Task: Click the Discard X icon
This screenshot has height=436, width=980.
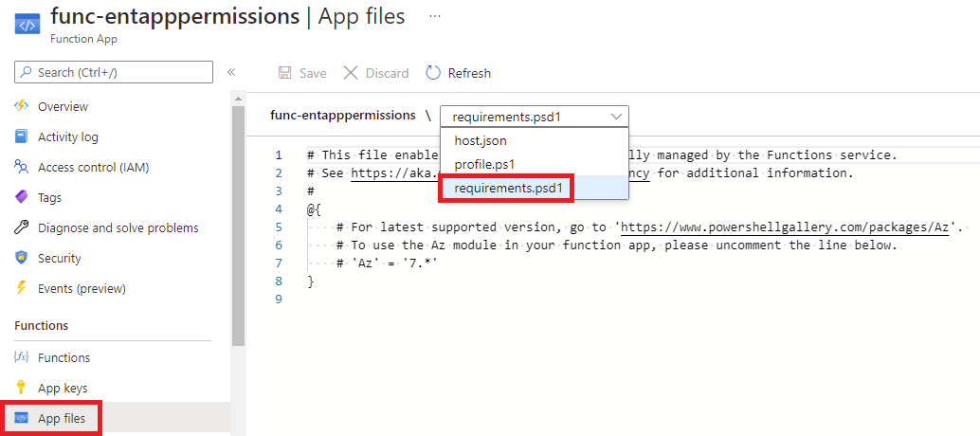Action: click(351, 73)
